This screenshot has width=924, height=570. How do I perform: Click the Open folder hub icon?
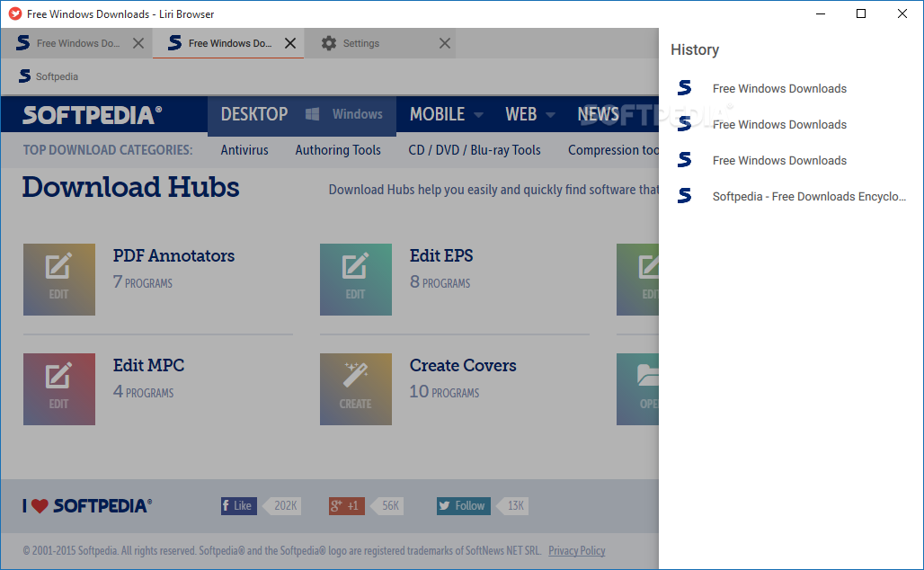click(x=637, y=389)
